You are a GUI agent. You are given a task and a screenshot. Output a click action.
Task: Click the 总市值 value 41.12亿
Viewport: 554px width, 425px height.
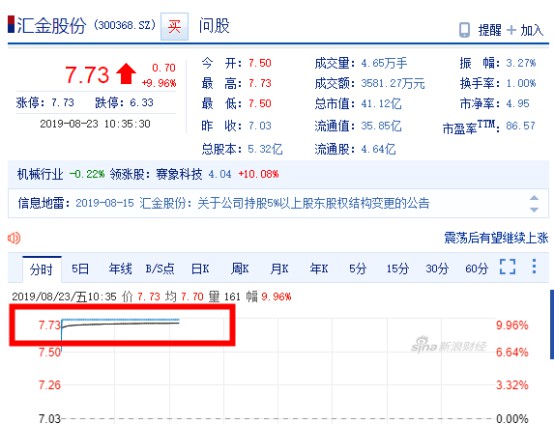click(x=381, y=104)
